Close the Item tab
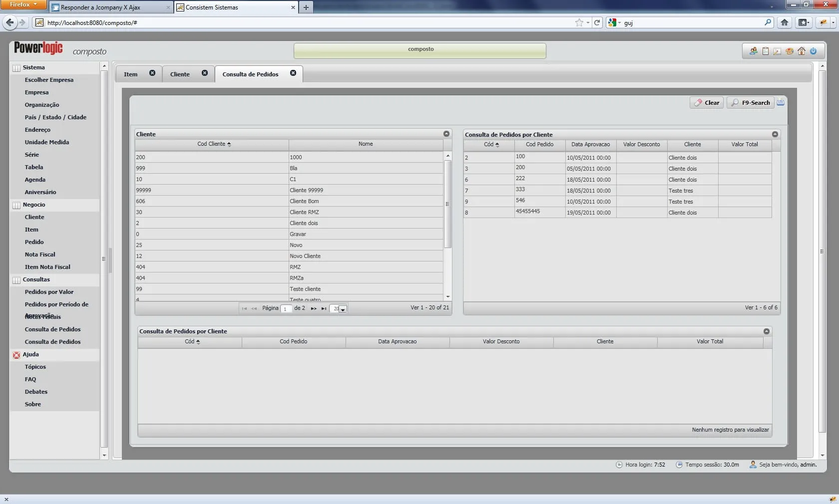 [x=152, y=73]
